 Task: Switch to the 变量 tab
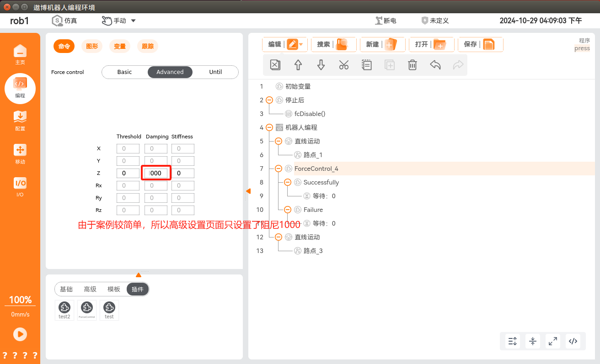120,46
